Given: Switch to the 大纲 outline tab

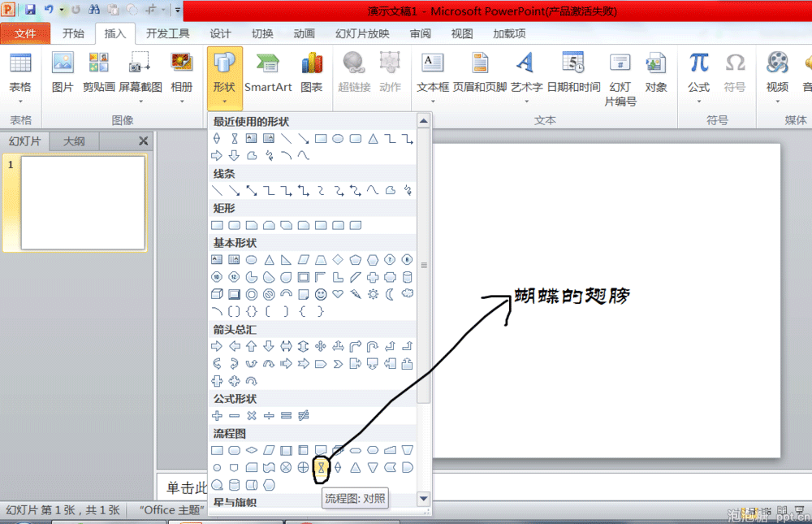Looking at the screenshot, I should [74, 141].
